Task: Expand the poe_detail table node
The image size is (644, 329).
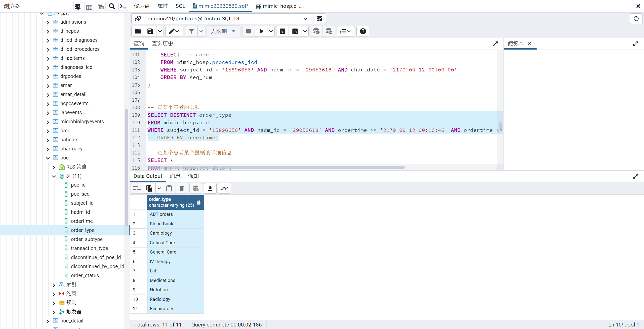Action: (48, 321)
